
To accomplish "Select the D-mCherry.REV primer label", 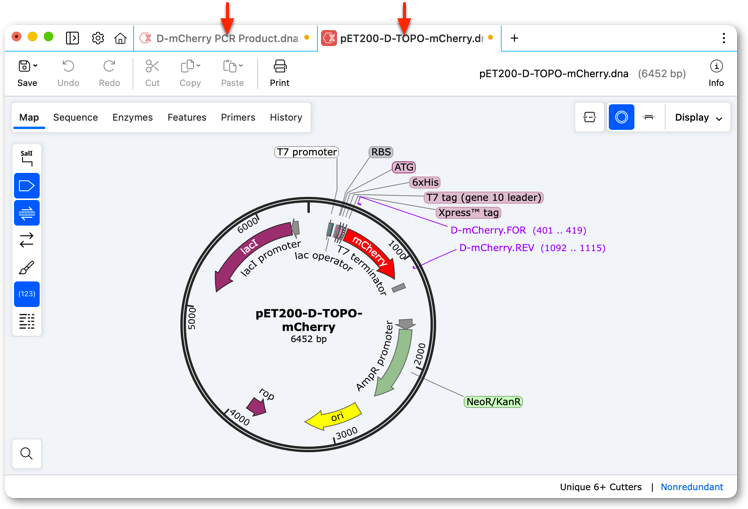I will [532, 248].
